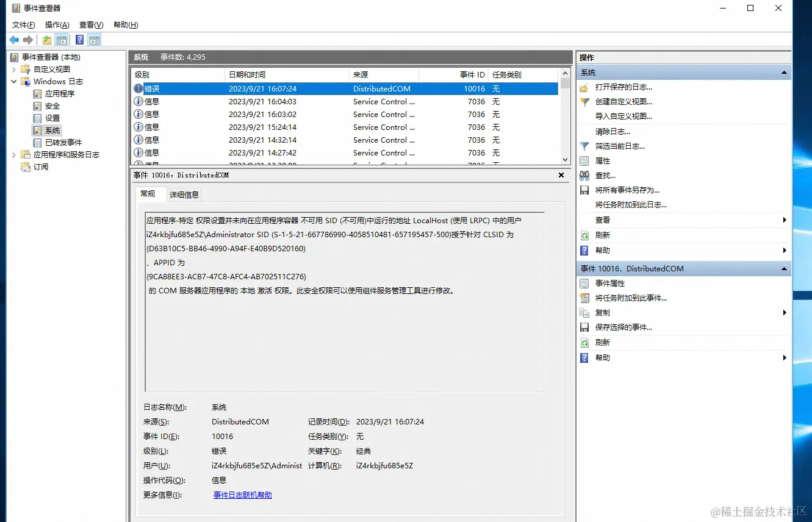Click the filter icon beside 筛选当前日志

point(584,146)
